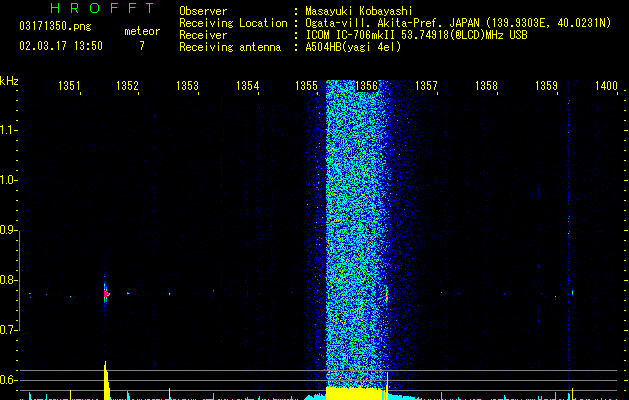Click time marker 1356
This screenshot has height=400, width=629.
[366, 86]
